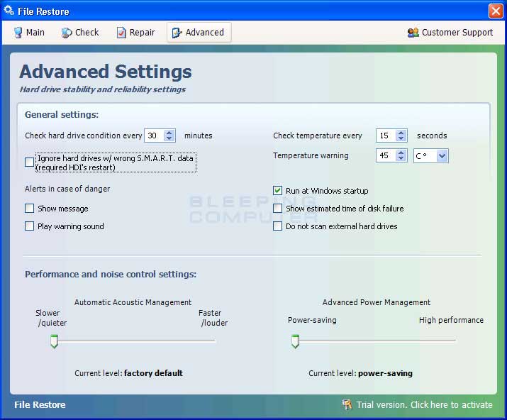Click Trial version activate link
The height and width of the screenshot is (420, 507).
(x=424, y=405)
